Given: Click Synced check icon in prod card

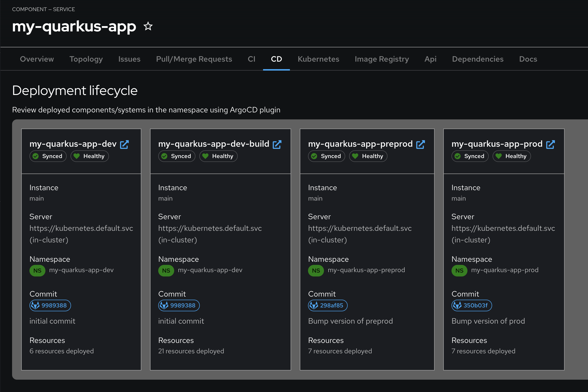Looking at the screenshot, I should (458, 156).
